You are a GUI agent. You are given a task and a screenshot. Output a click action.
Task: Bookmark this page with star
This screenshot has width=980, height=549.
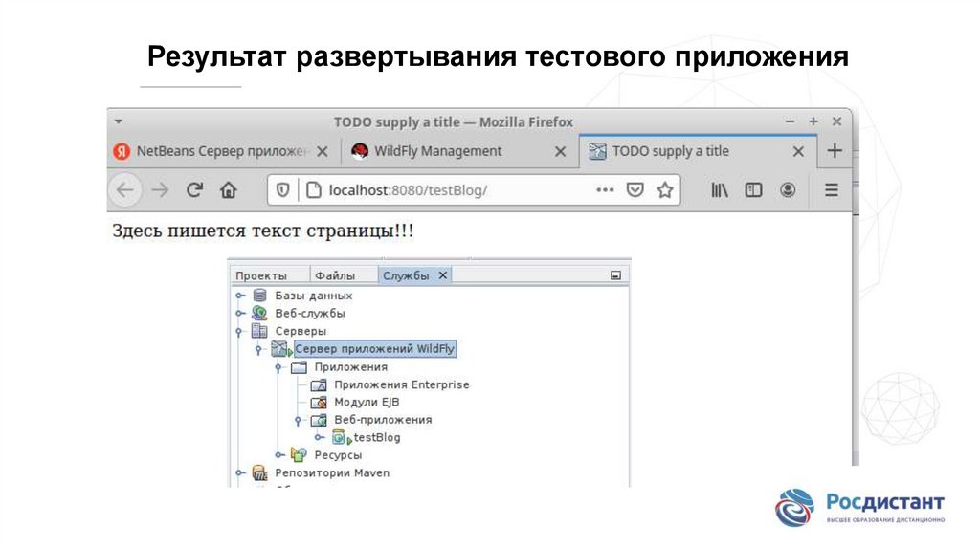click(x=665, y=190)
